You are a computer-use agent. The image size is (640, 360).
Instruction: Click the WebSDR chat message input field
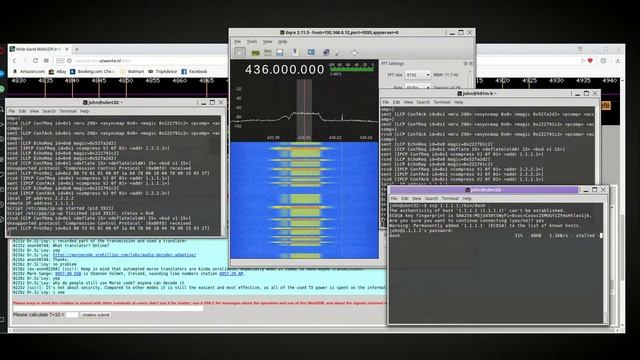click(x=108, y=309)
